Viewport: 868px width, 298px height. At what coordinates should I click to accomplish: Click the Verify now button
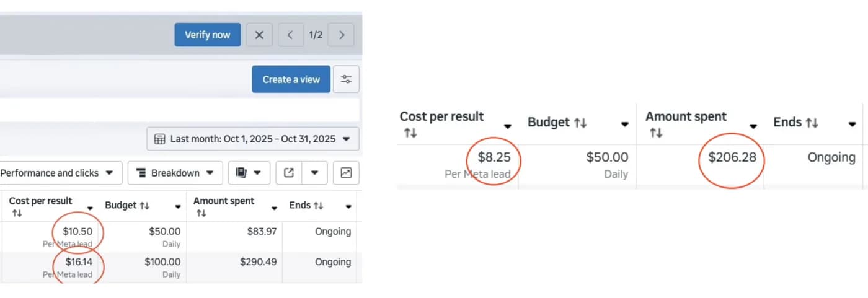click(207, 35)
